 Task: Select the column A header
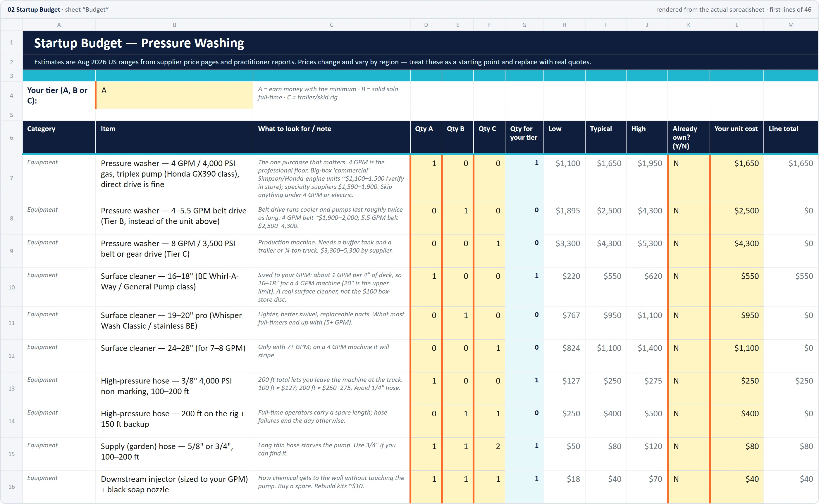click(59, 25)
